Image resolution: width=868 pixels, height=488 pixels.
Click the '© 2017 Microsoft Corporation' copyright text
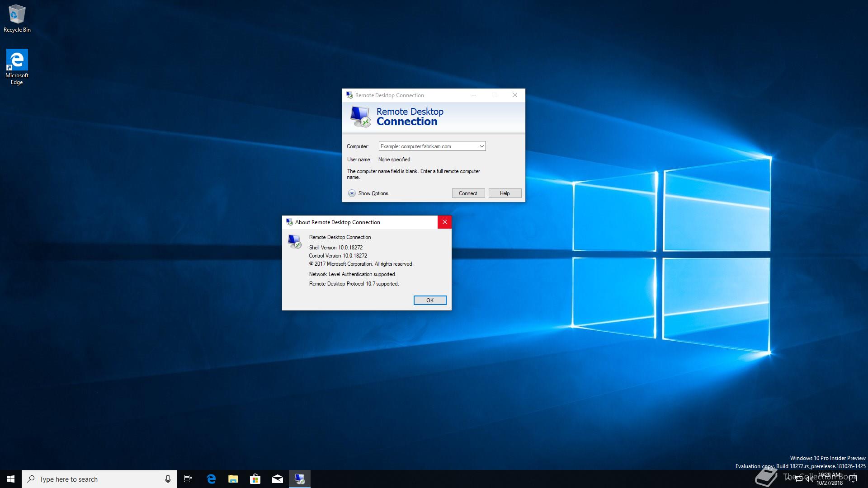point(361,264)
